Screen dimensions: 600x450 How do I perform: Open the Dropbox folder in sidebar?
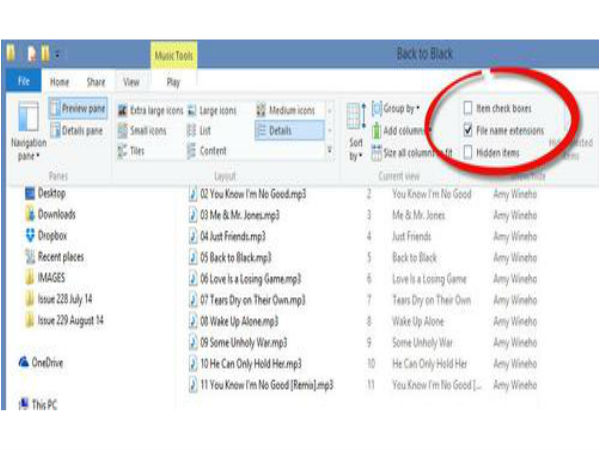pos(55,236)
